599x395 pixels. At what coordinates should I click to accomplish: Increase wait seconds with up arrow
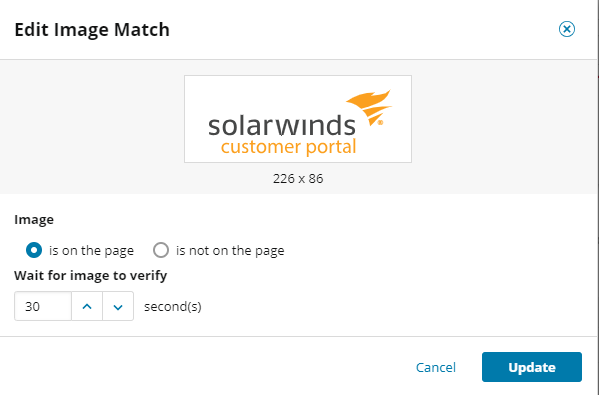click(x=87, y=306)
